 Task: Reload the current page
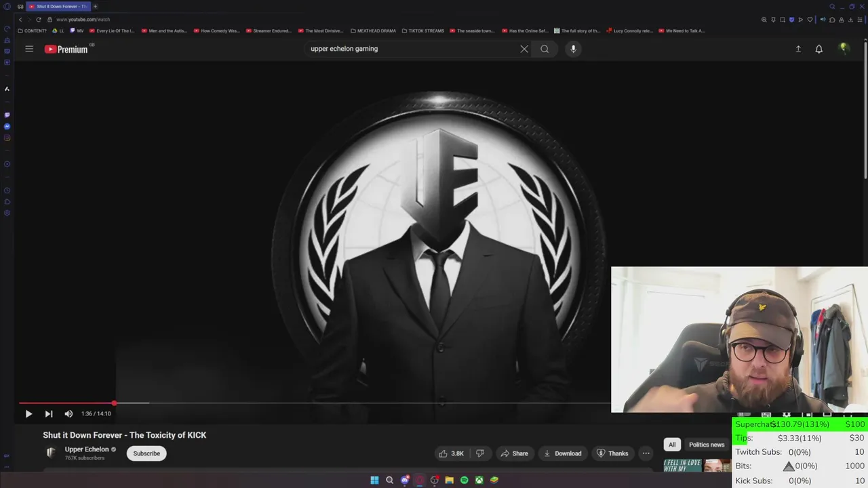[38, 20]
